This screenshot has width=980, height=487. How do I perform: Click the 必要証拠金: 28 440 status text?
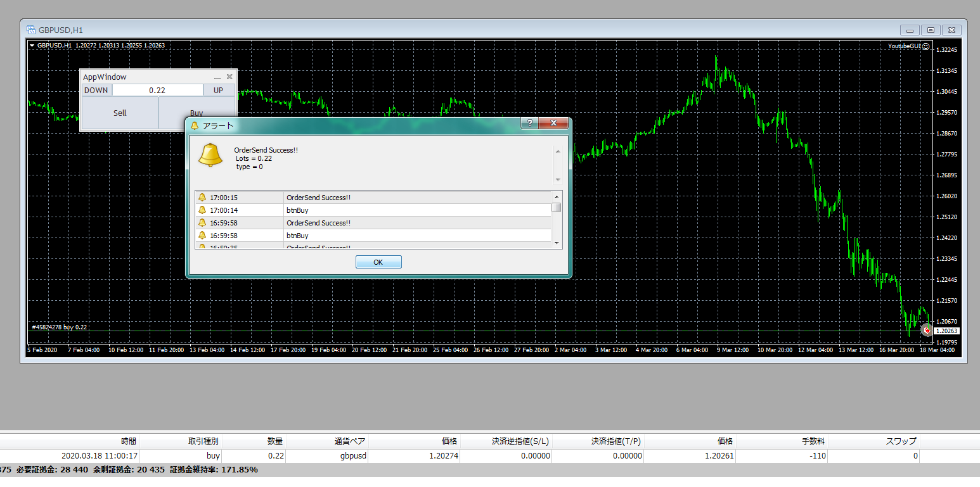pos(53,470)
